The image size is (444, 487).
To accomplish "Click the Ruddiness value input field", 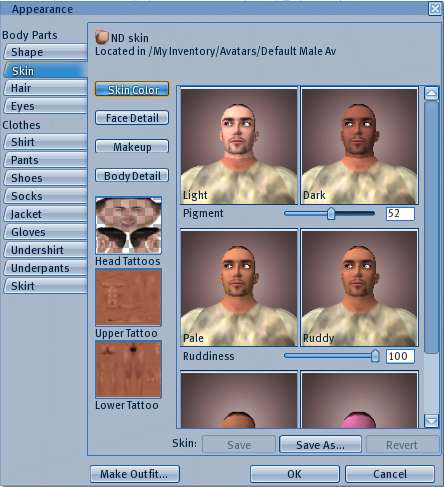I will coord(400,356).
